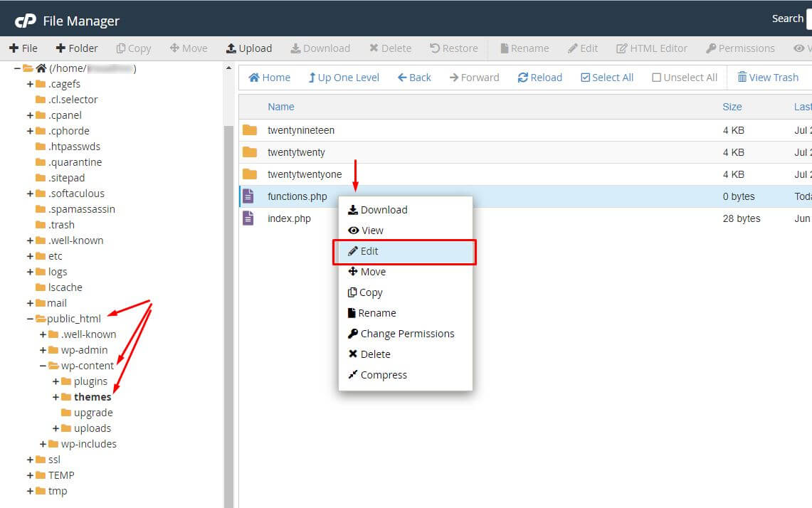Expand the mail folder node

30,303
